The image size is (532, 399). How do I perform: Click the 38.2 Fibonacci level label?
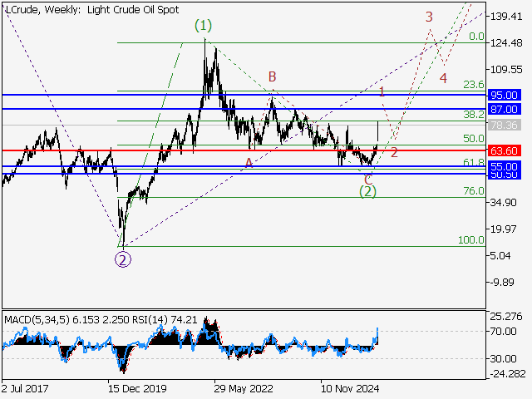tap(474, 115)
